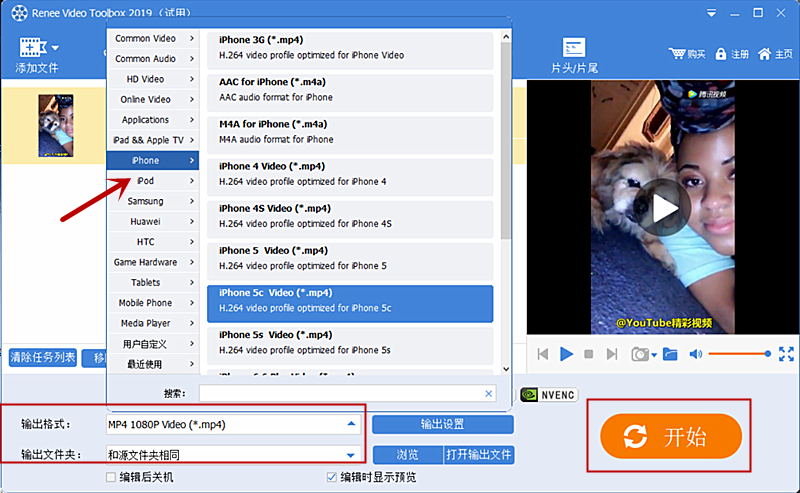Open the title bar dropdown menu triangle icon
This screenshot has width=800, height=493.
tap(711, 13)
